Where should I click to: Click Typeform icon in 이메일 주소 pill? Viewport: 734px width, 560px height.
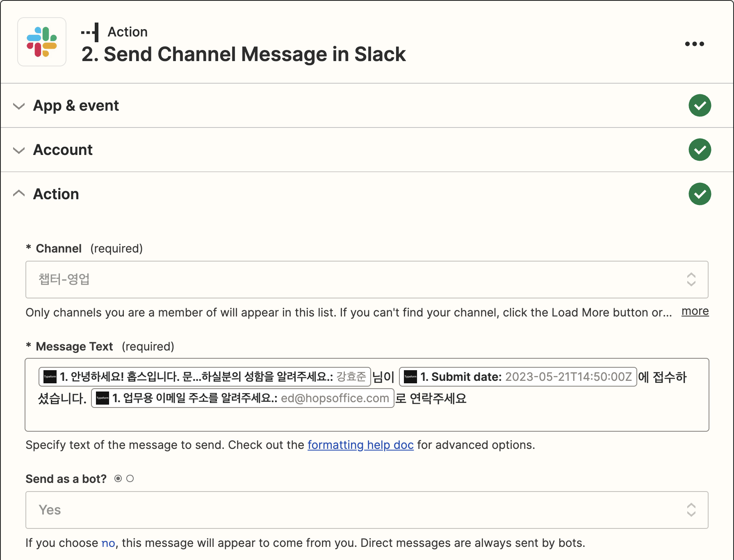pyautogui.click(x=103, y=398)
